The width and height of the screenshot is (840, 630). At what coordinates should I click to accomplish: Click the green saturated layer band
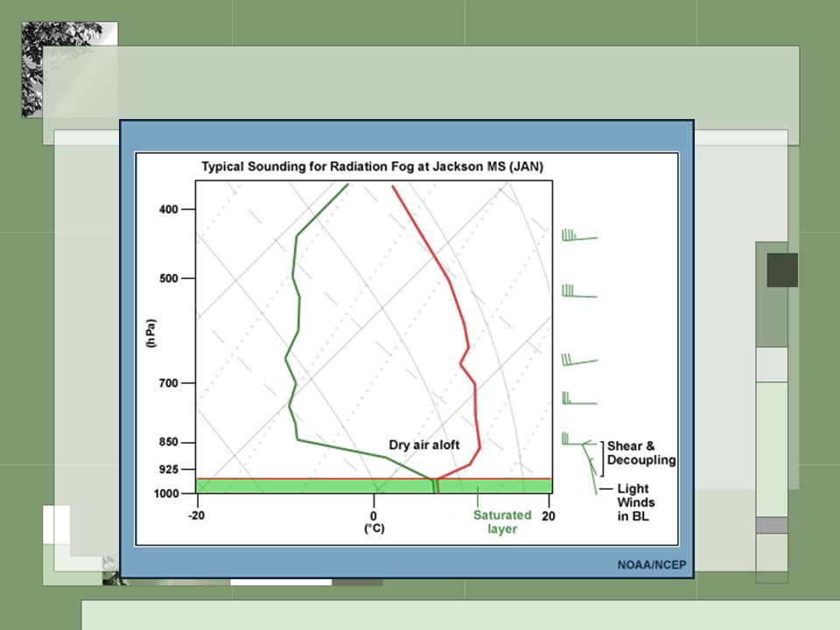[x=374, y=486]
